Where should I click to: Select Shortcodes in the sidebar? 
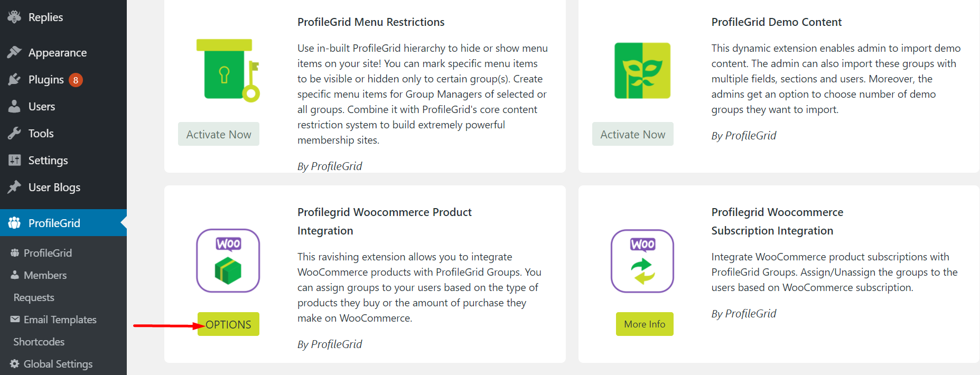pyautogui.click(x=39, y=341)
